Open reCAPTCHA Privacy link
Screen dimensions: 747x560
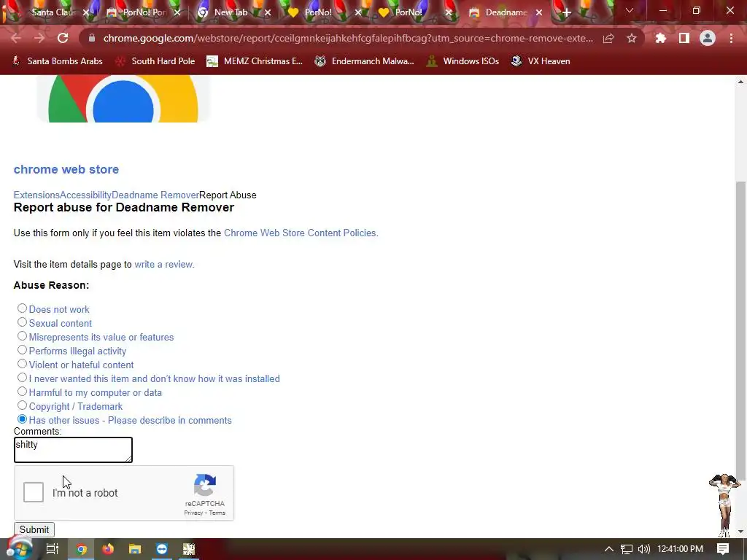click(193, 513)
